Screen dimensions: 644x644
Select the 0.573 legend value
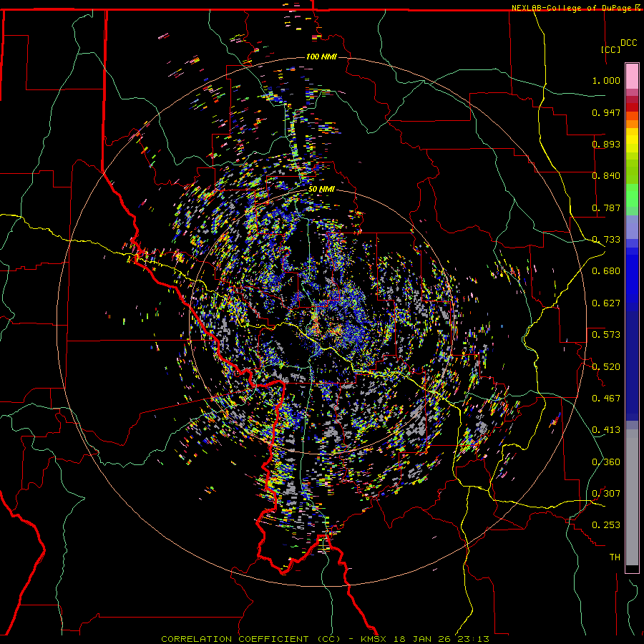click(606, 335)
